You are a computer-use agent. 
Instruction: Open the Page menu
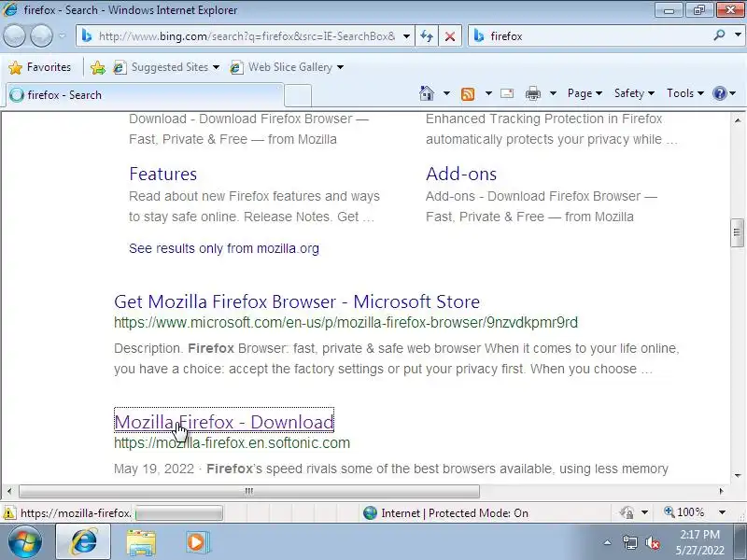click(x=585, y=93)
